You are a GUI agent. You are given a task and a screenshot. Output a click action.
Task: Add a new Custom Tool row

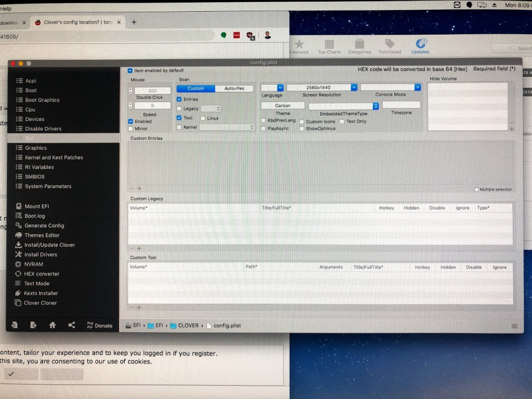pos(139,307)
